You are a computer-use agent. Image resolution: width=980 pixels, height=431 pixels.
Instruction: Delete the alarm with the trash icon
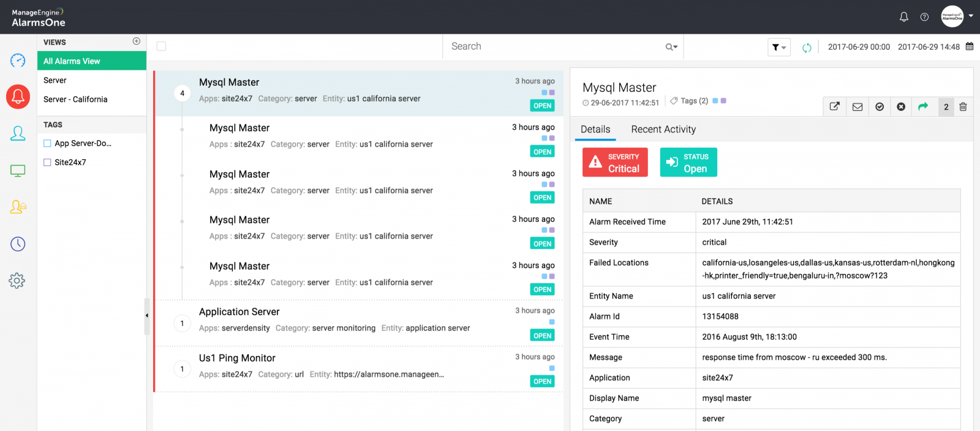point(963,107)
